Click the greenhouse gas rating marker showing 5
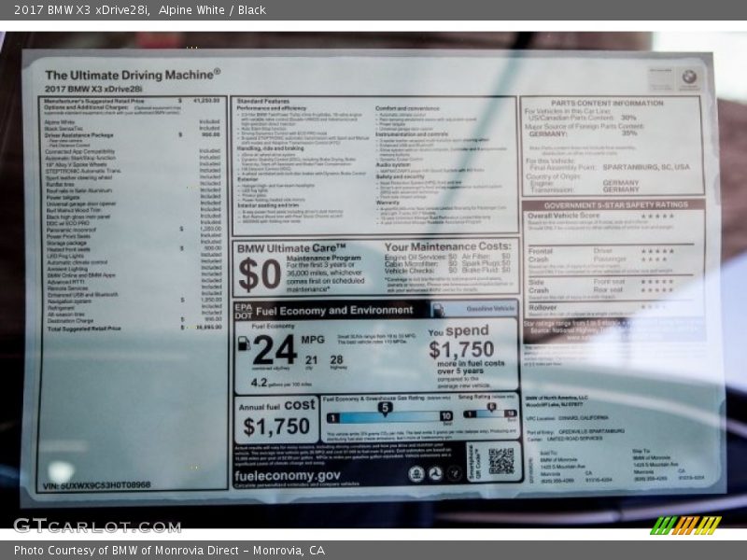Image resolution: width=747 pixels, height=560 pixels. pos(385,409)
